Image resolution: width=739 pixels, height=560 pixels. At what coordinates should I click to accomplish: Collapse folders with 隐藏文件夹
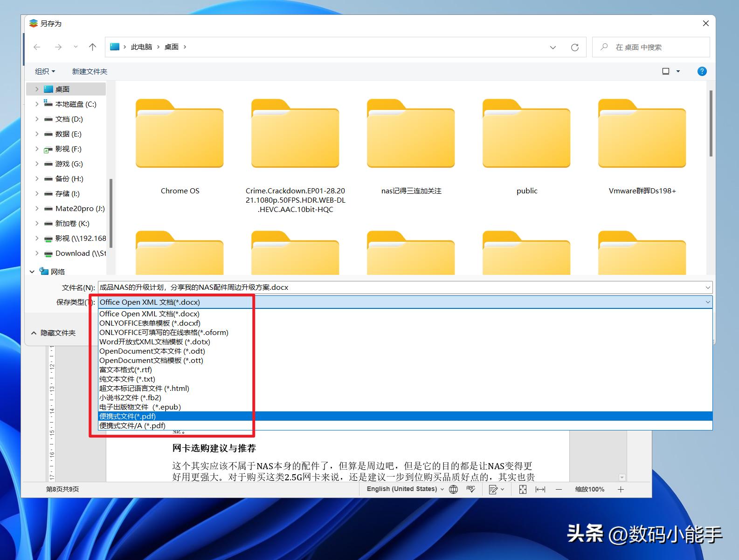(x=53, y=333)
